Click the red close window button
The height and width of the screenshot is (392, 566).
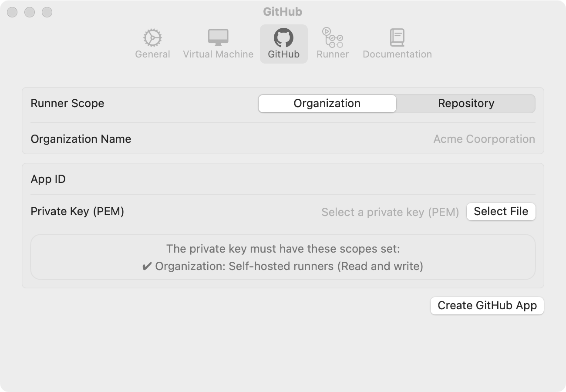12,12
